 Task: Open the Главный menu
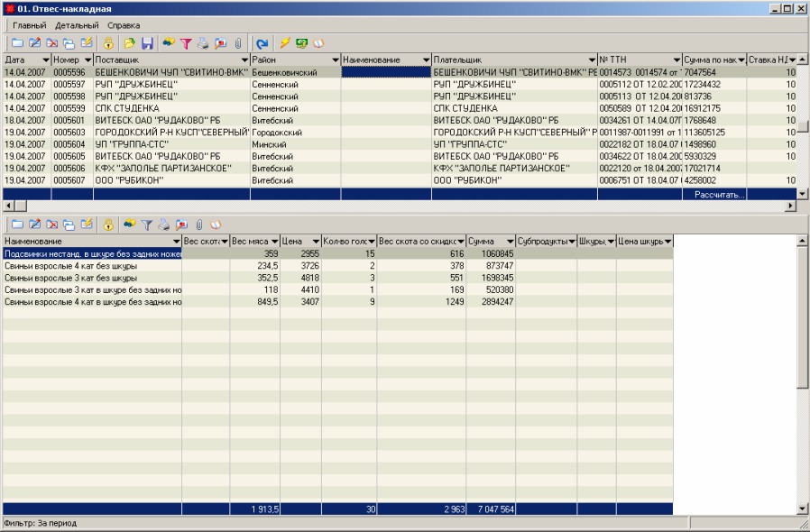[x=30, y=25]
